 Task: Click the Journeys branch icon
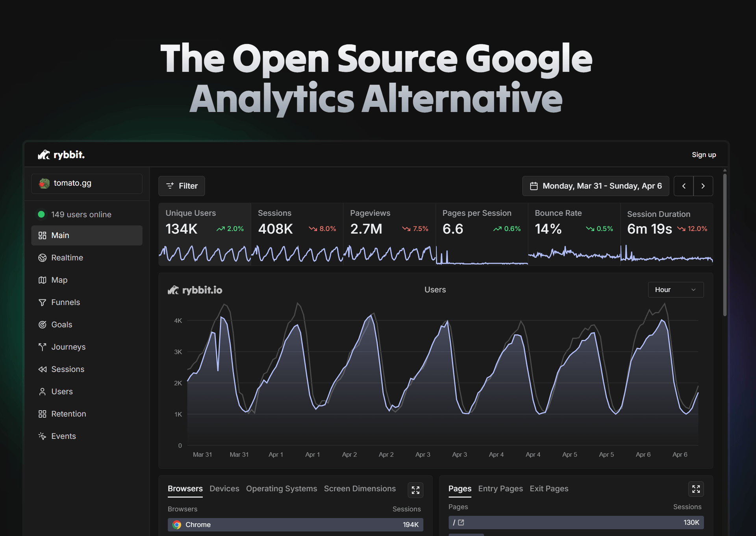(42, 347)
